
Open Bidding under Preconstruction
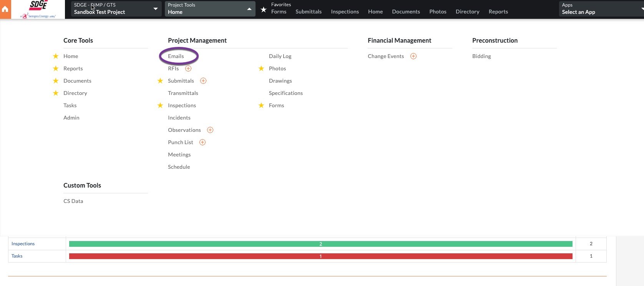click(x=481, y=56)
